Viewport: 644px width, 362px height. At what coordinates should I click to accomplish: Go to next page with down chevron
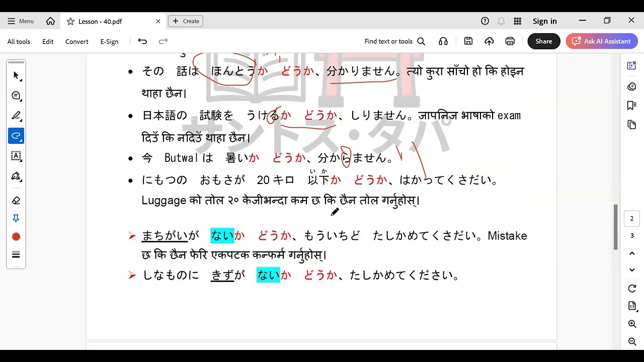tap(632, 270)
